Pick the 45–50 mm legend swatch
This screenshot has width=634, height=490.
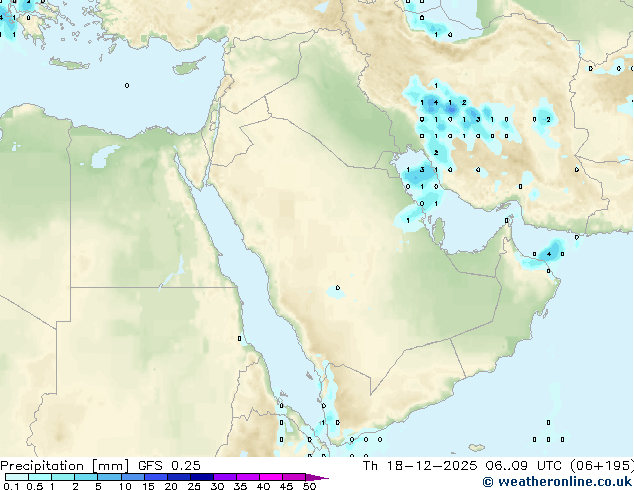click(x=294, y=477)
